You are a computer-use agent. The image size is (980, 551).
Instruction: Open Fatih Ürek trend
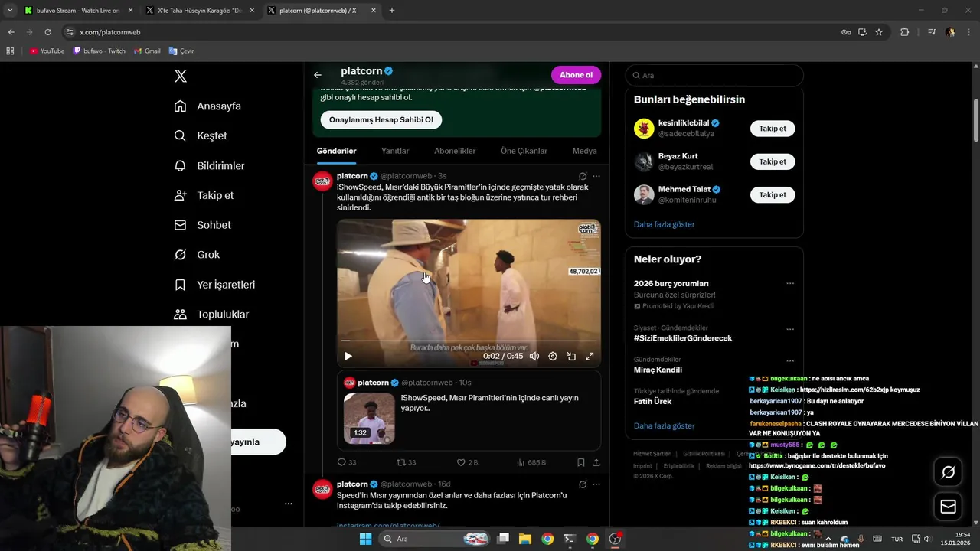652,401
